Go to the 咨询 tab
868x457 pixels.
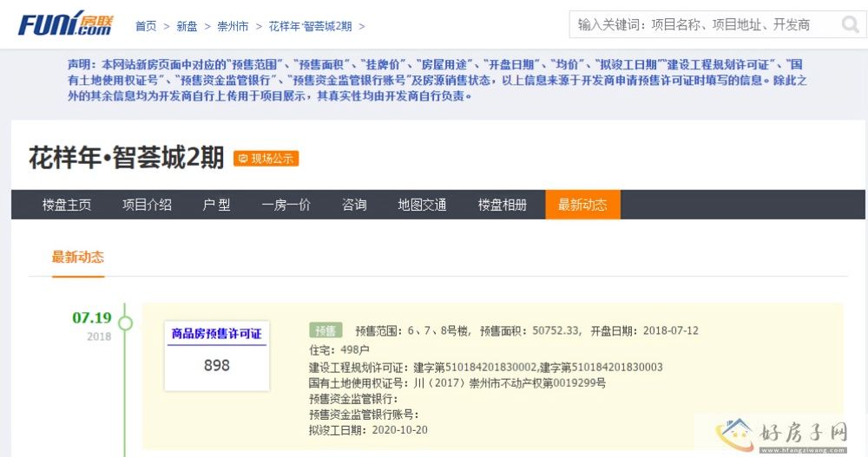click(354, 206)
